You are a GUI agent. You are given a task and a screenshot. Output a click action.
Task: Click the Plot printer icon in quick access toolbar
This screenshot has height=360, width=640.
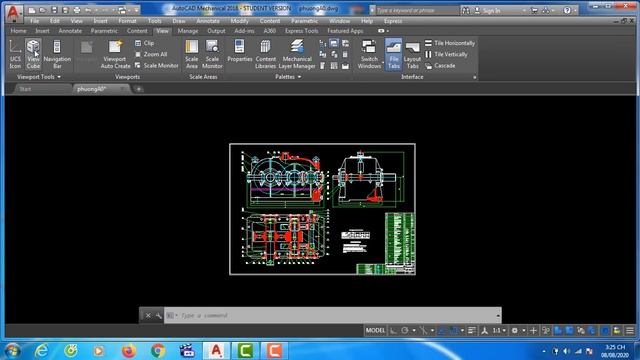[x=77, y=10]
